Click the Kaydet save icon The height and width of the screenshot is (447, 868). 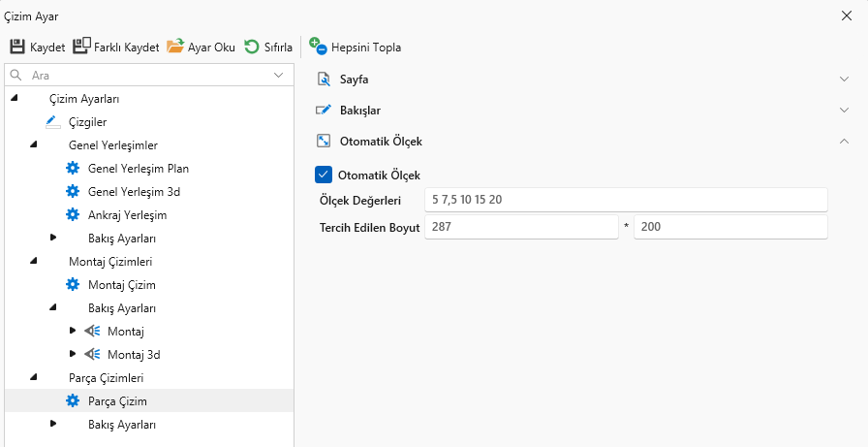coord(17,47)
